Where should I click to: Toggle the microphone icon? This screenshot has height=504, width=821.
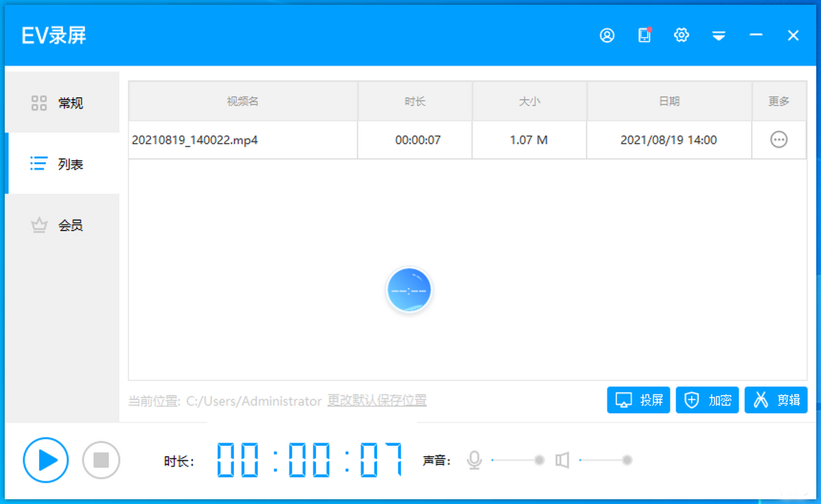coord(474,460)
